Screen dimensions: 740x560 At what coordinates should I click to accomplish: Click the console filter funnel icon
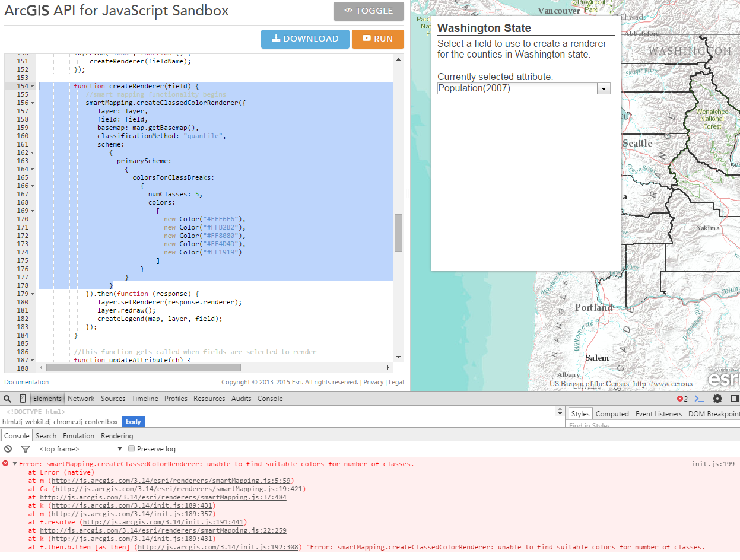[26, 449]
